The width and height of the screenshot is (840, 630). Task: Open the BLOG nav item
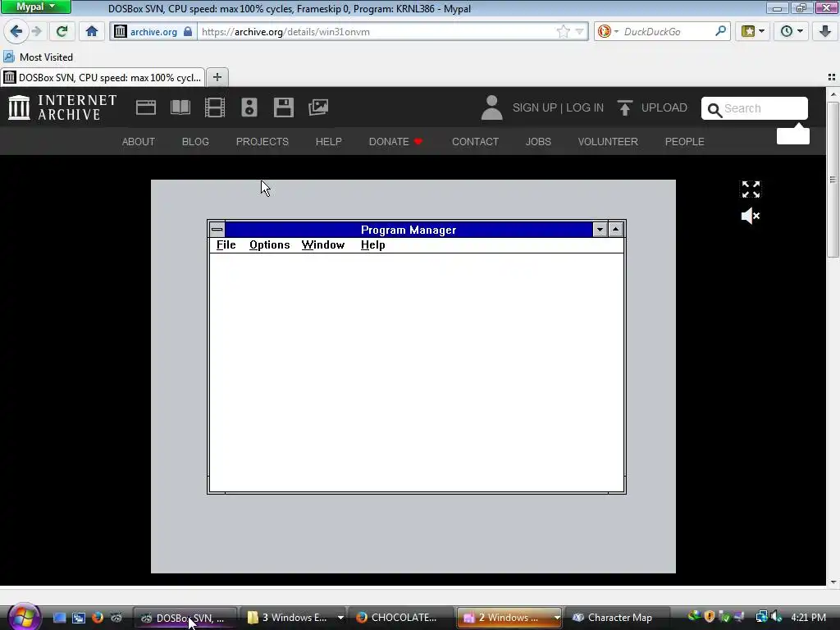(x=195, y=141)
